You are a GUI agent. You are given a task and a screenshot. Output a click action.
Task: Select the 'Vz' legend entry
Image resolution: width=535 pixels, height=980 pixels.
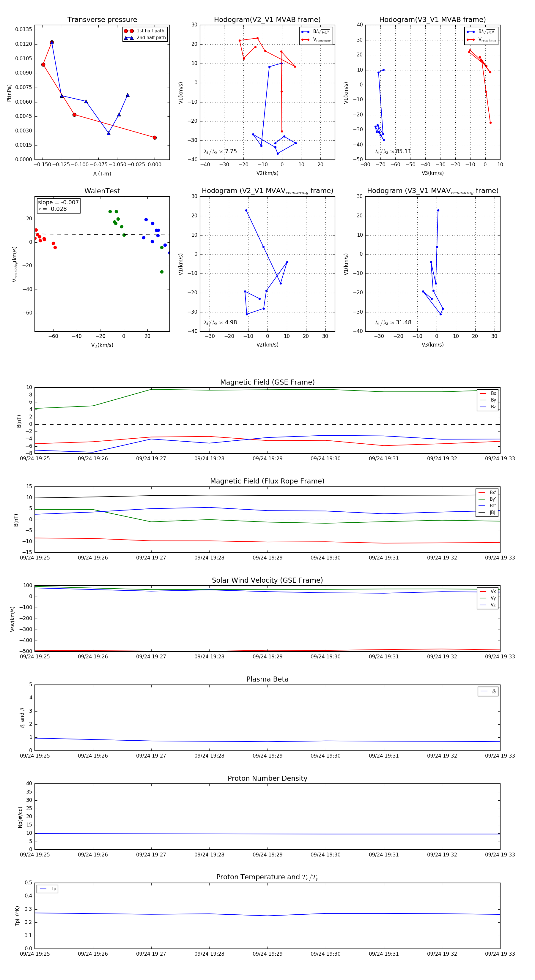pyautogui.click(x=488, y=605)
